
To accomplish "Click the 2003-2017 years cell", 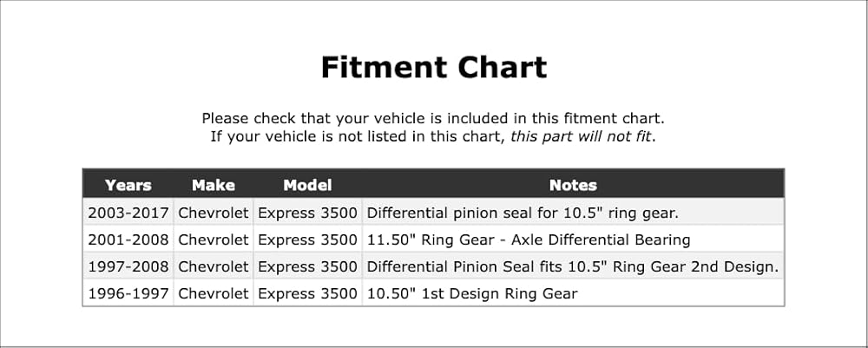I will (x=128, y=213).
